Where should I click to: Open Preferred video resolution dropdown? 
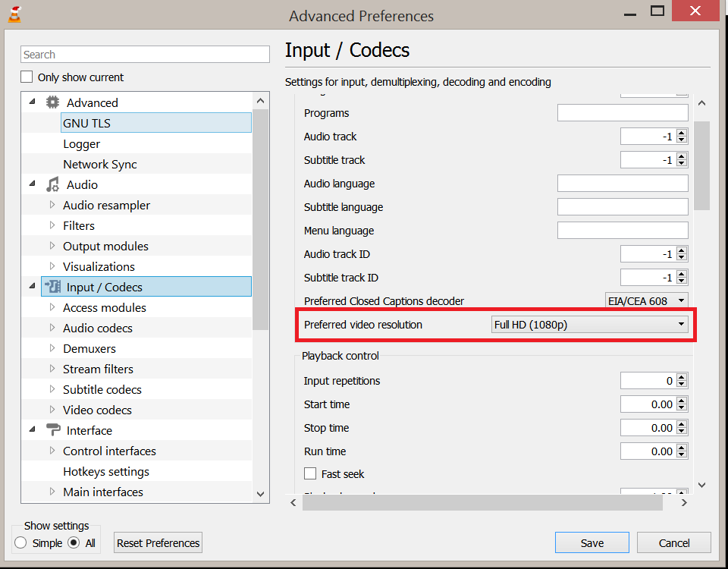(x=590, y=324)
